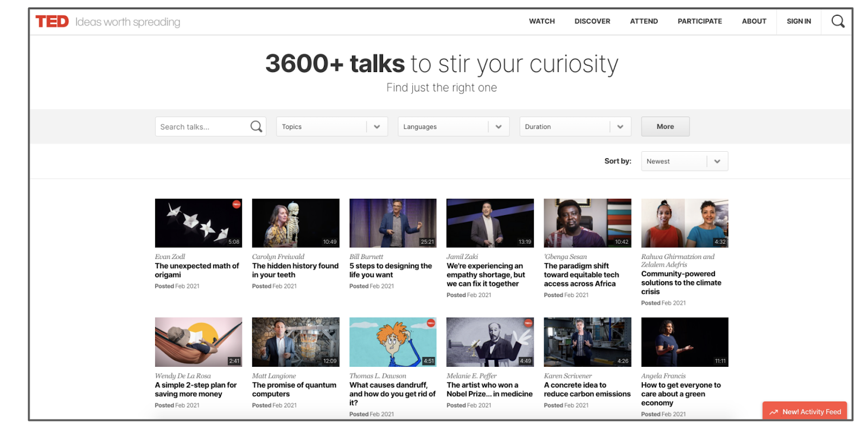Open the WATCH menu
Image resolution: width=868 pixels, height=433 pixels.
(x=541, y=22)
